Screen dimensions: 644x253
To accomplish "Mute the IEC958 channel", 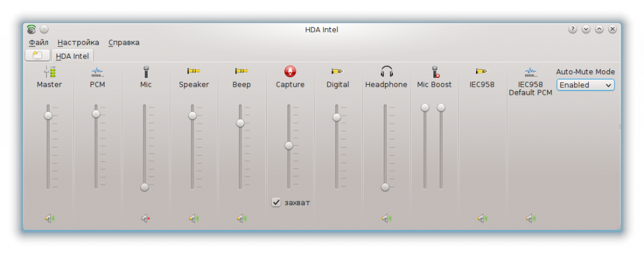I will click(482, 218).
